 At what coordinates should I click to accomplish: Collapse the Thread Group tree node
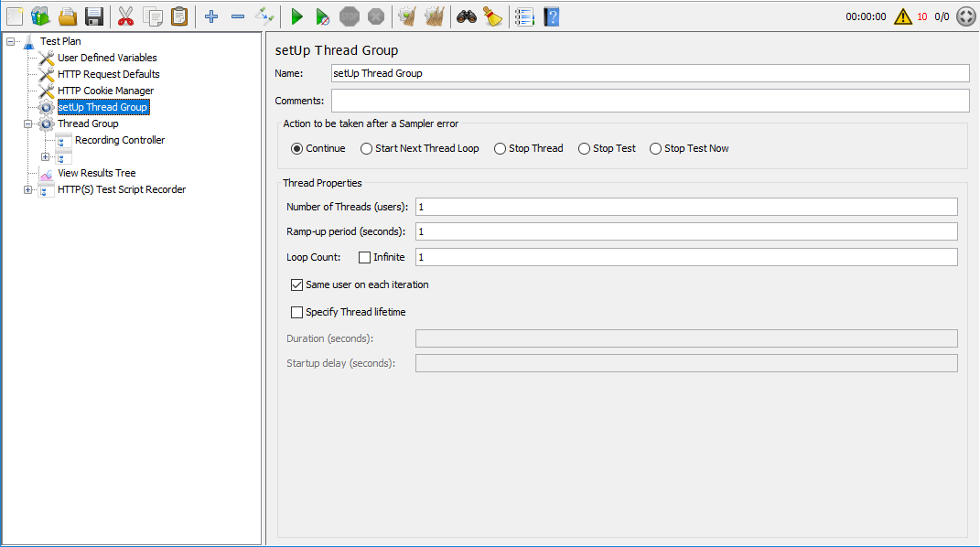coord(27,123)
